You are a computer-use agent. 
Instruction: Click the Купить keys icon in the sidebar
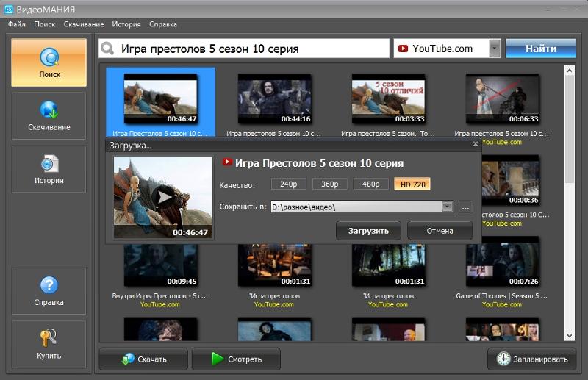click(x=49, y=337)
